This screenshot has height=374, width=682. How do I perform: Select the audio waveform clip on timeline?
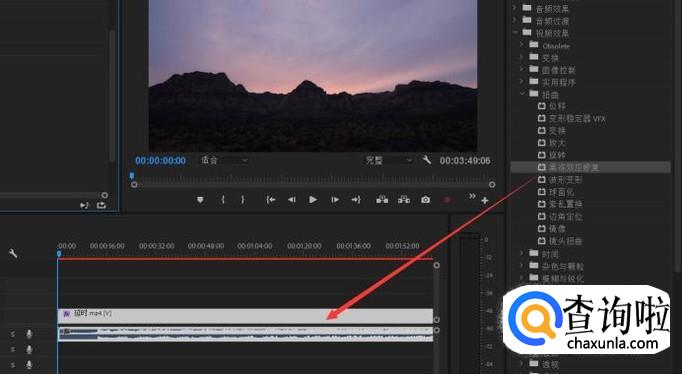tap(245, 334)
